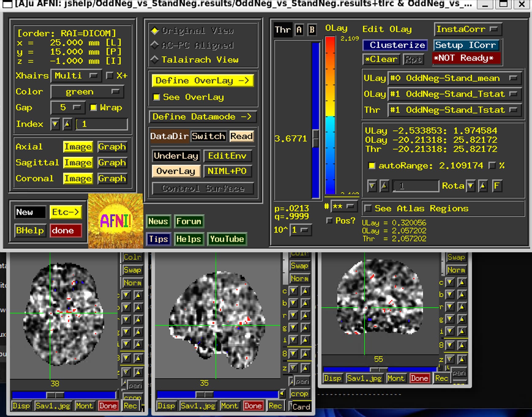Click Swap in axial image window
532x417 pixels.
tap(132, 270)
